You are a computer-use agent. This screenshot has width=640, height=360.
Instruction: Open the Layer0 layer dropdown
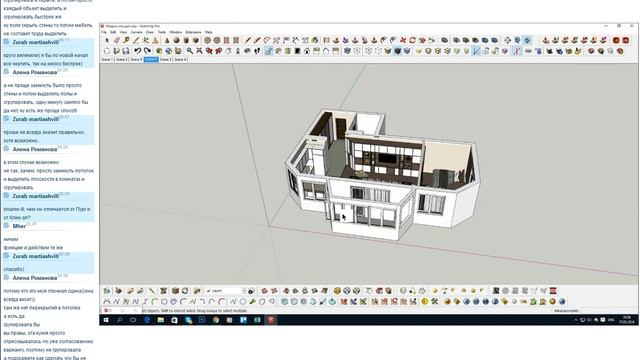tap(226, 291)
